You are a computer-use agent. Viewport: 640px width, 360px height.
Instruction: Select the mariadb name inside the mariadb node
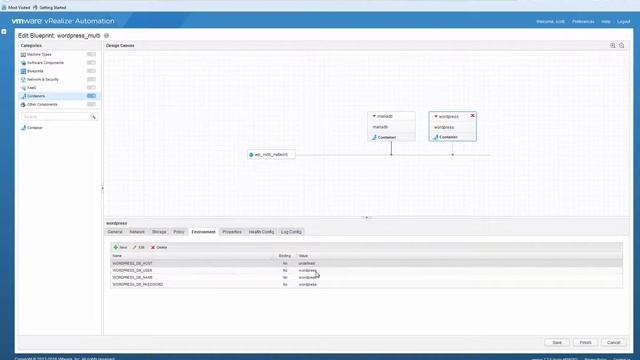pos(380,127)
